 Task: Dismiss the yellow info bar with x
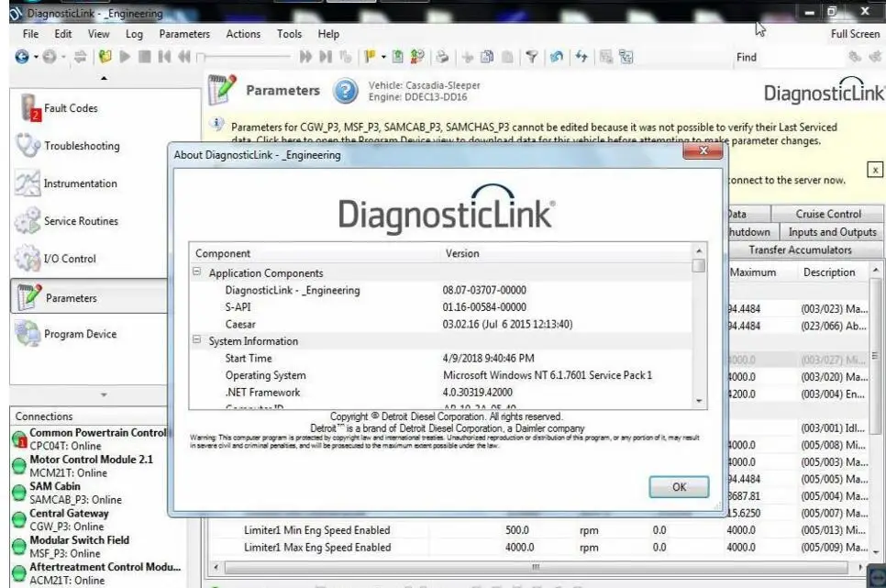(x=875, y=169)
